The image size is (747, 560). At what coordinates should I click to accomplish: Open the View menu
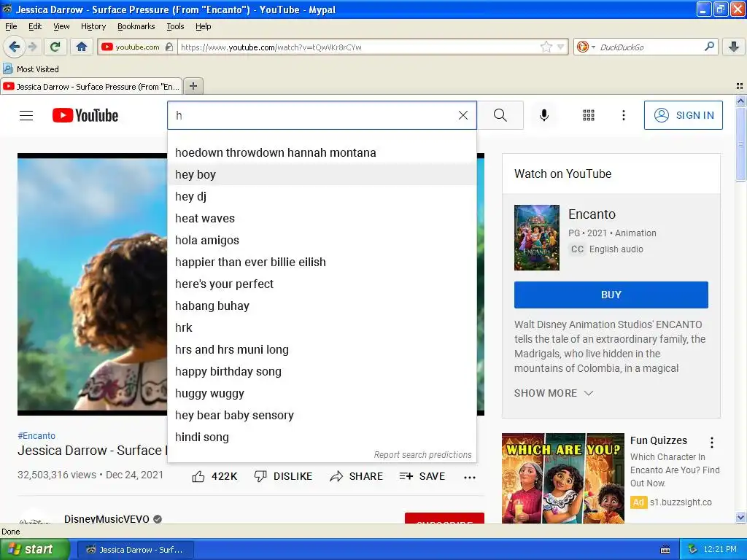pos(61,26)
